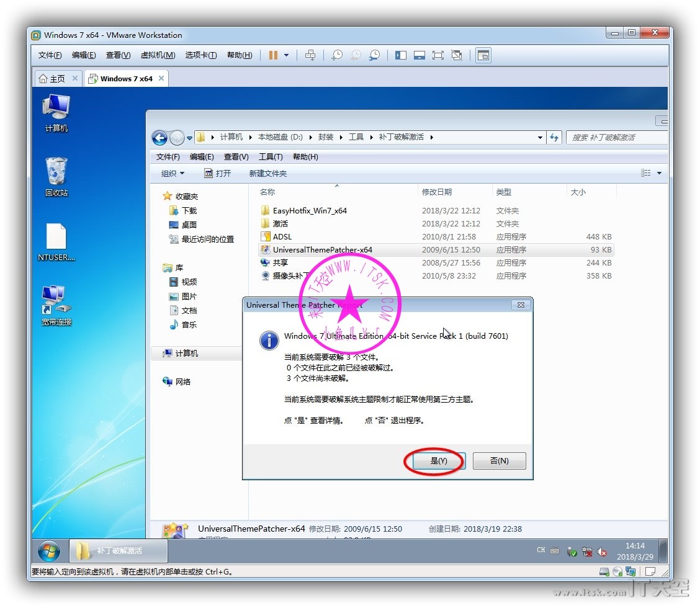Click the 否(N) button to exit
Image resolution: width=700 pixels, height=608 pixels.
(x=499, y=461)
